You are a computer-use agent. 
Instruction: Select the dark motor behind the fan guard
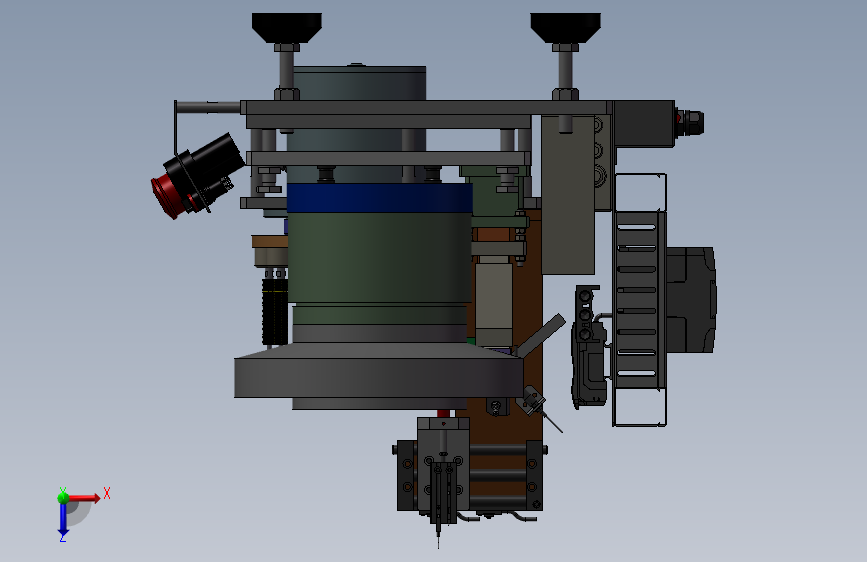(x=690, y=299)
